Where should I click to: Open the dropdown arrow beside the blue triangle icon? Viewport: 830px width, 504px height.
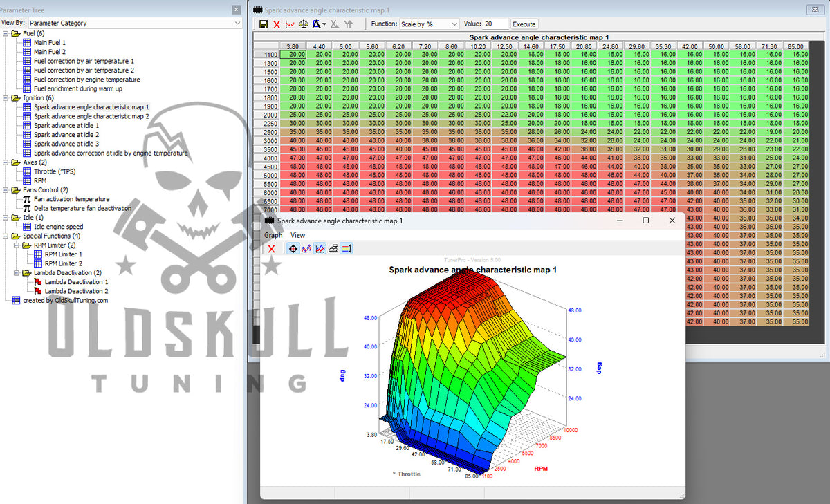coord(324,24)
